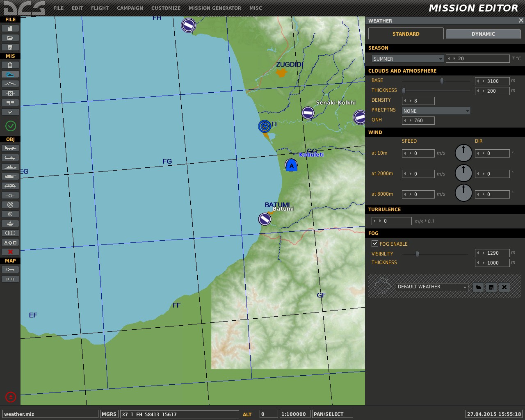Switch to the DYNAMIC weather tab
Viewport: 525px width, 420px height.
(x=483, y=34)
